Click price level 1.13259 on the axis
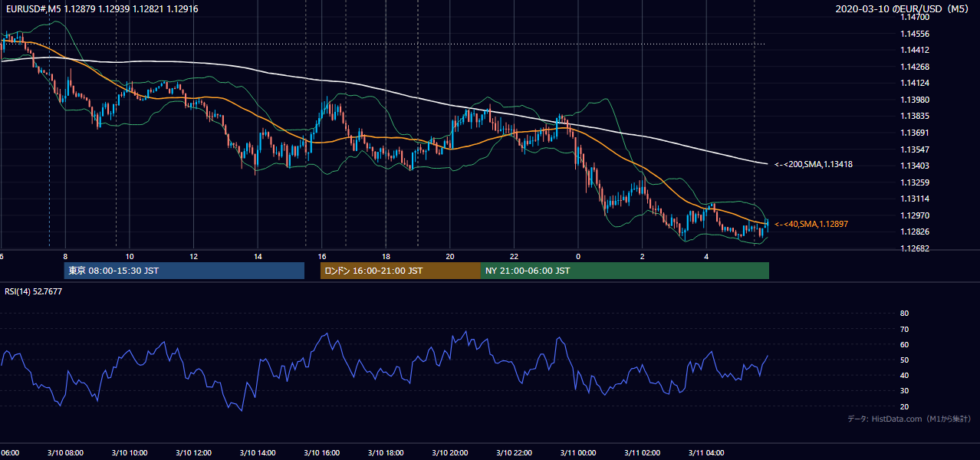The height and width of the screenshot is (460, 980). click(915, 182)
